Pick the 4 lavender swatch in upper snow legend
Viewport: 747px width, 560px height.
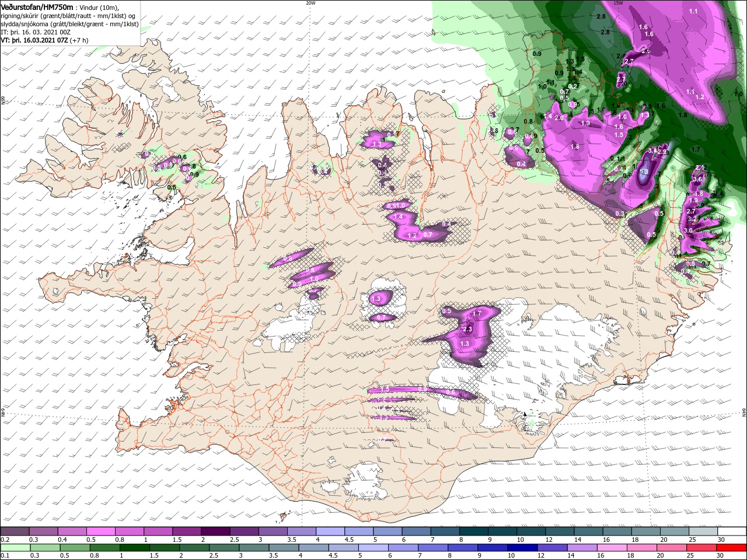pos(330,531)
